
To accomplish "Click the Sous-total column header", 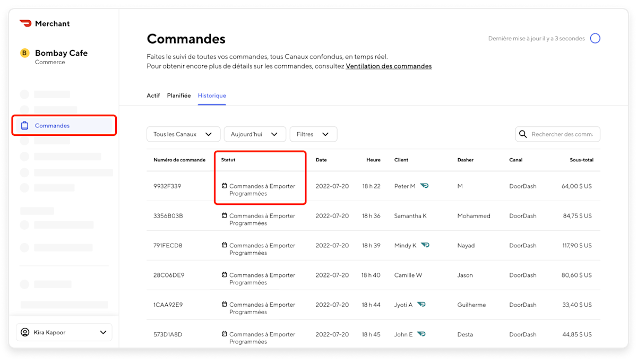I will pos(582,160).
